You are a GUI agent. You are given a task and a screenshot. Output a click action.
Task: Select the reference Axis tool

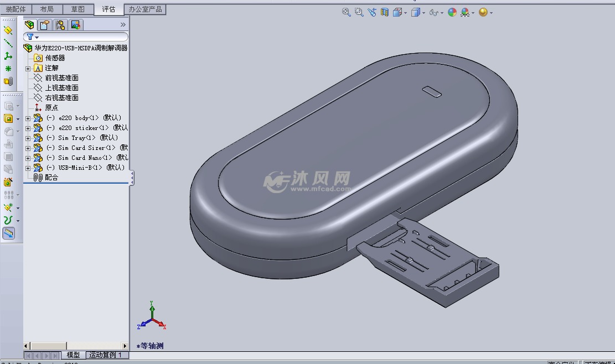tap(8, 43)
